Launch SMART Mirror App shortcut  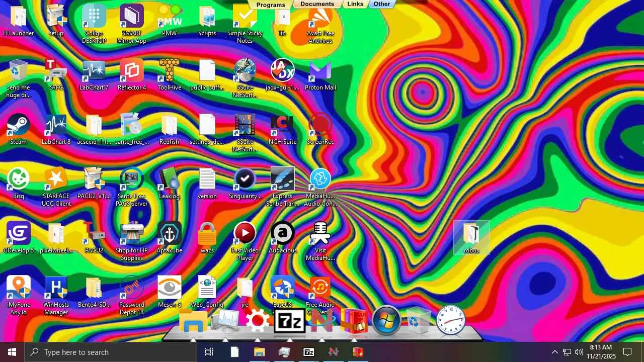point(132,24)
